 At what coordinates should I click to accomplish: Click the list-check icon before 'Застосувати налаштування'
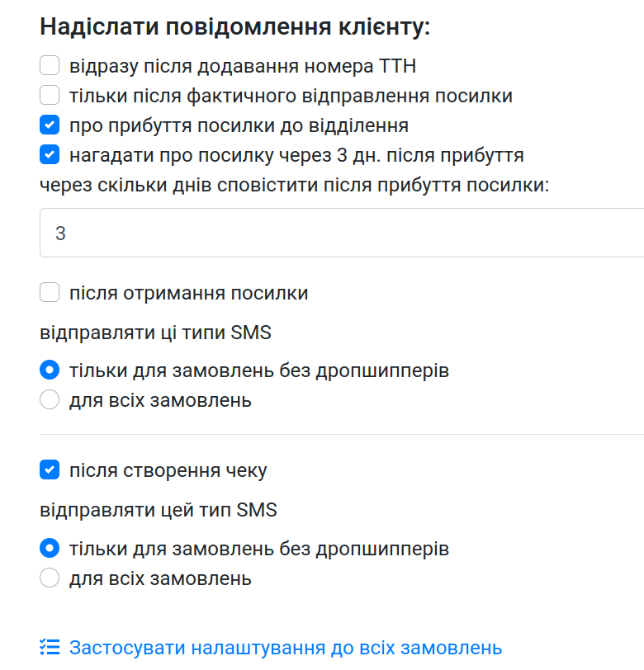[x=50, y=648]
